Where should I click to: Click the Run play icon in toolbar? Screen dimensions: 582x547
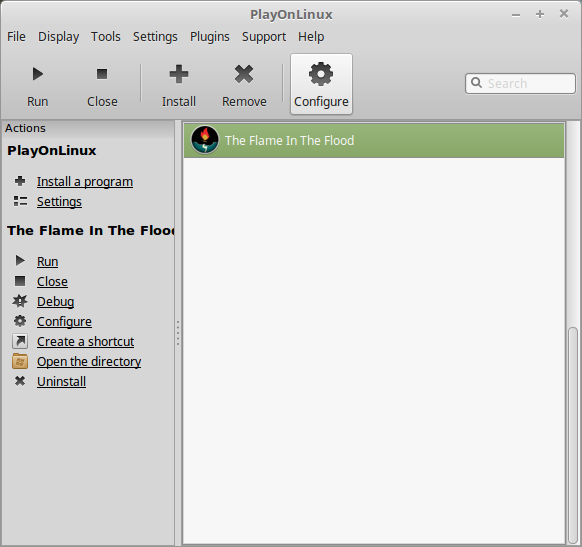[x=37, y=74]
